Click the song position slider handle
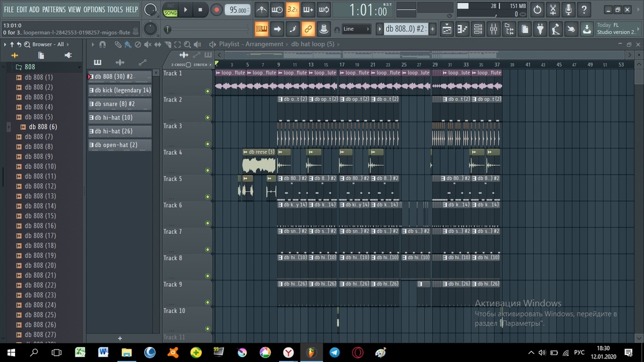This screenshot has height=362, width=644. [168, 29]
